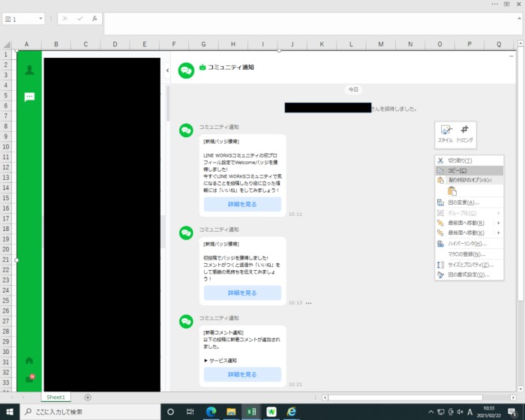The width and height of the screenshot is (525, 420).
Task: Click the コミュニティ通知 chat header avatar
Action: coord(186,70)
